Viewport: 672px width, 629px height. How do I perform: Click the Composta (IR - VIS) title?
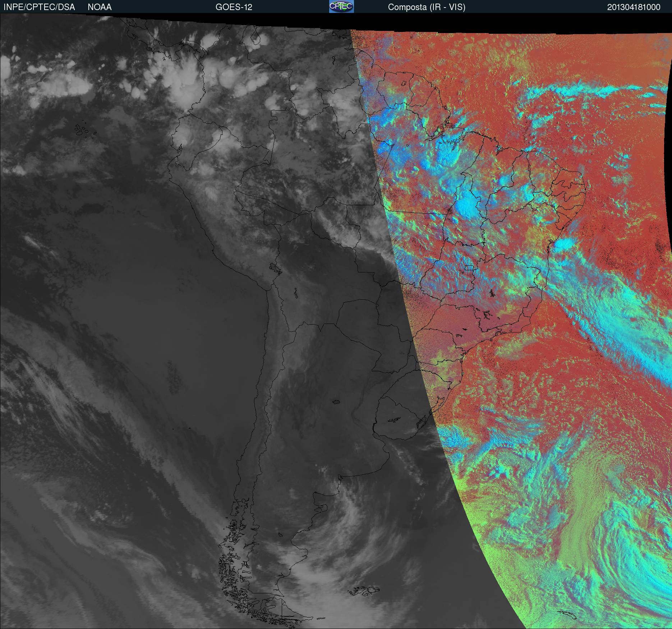pos(427,7)
